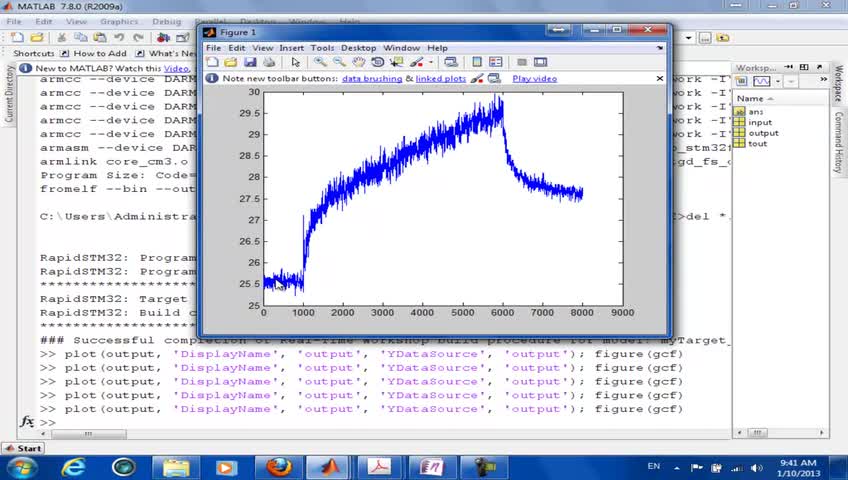
Task: Open the Current Directory side tab
Action: click(9, 94)
